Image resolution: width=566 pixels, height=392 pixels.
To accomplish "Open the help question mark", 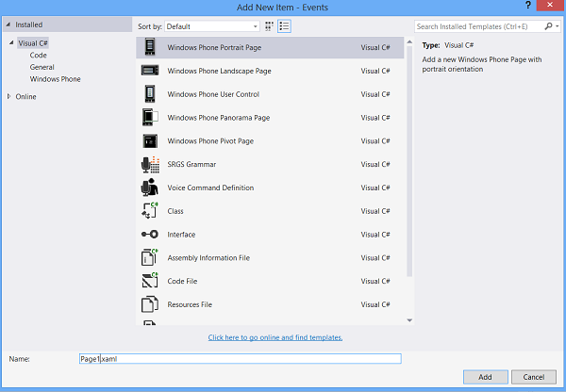I will [528, 6].
